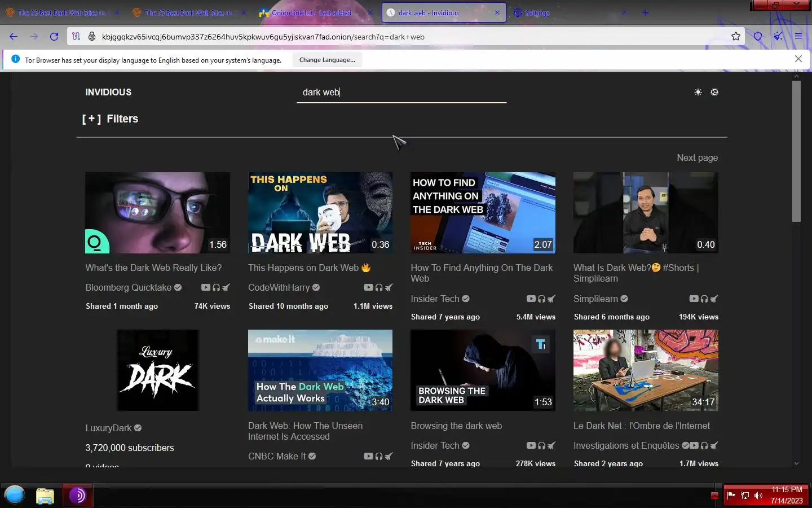This screenshot has height=508, width=812.
Task: Open the What Is Dark Web Shorts thumbnail
Action: [646, 213]
